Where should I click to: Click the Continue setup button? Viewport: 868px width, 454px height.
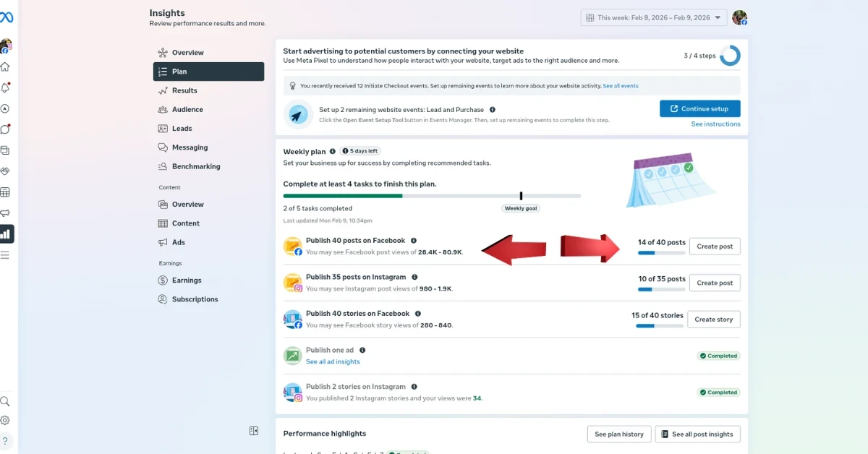(x=699, y=108)
